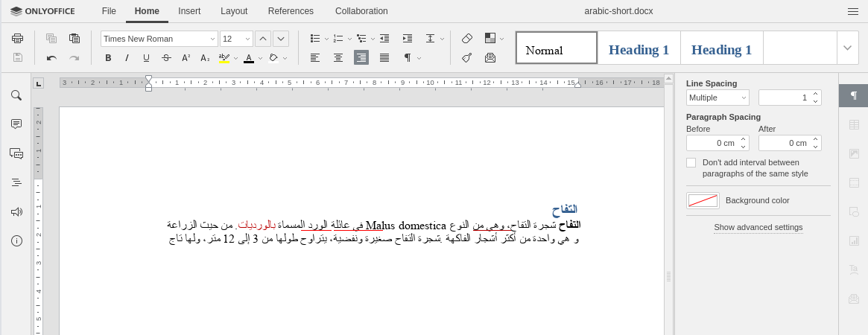
Task: Justify the paragraph text
Action: pyautogui.click(x=384, y=57)
